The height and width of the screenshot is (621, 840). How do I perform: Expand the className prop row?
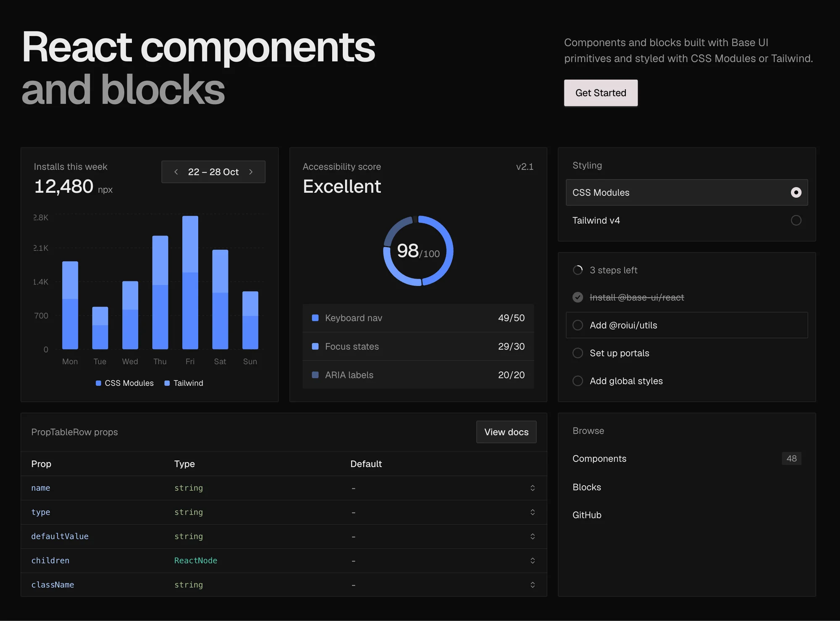(x=533, y=585)
